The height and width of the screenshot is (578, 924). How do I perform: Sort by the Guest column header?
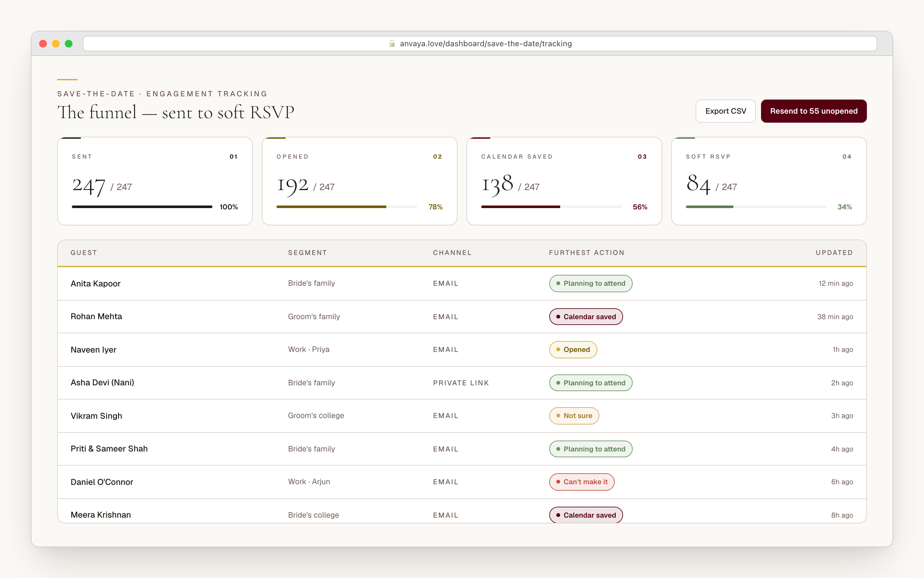[84, 253]
